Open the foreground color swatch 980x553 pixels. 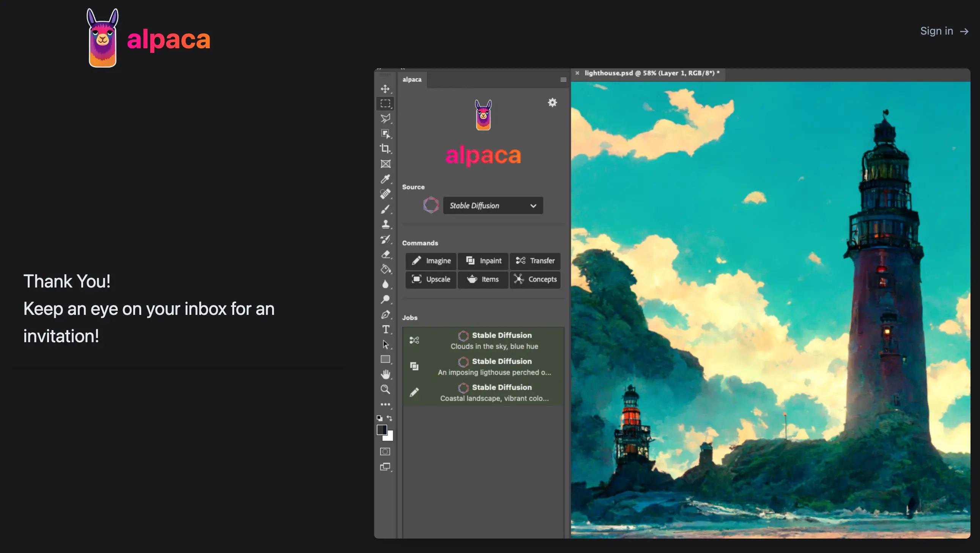(381, 429)
